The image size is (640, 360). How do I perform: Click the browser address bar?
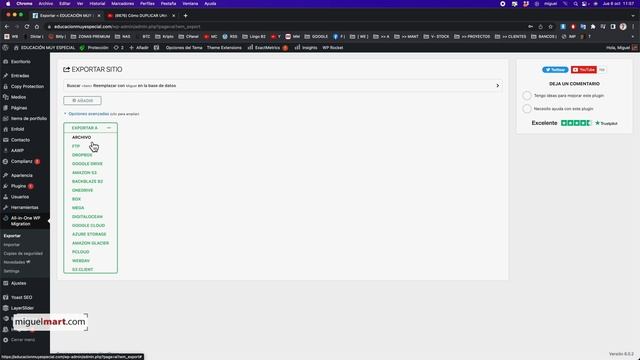(286, 27)
